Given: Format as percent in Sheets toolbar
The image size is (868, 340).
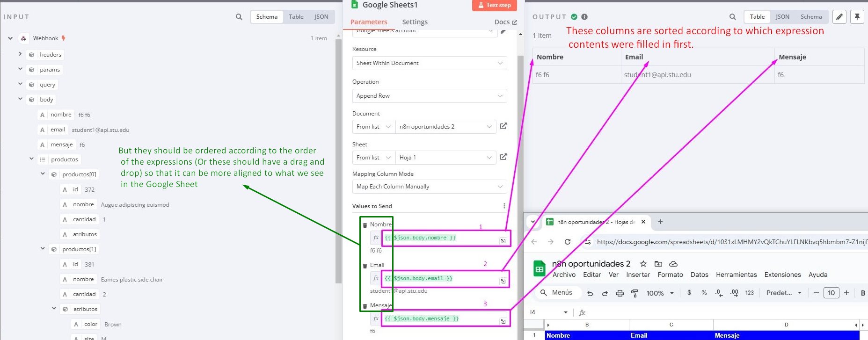Looking at the screenshot, I should [704, 293].
